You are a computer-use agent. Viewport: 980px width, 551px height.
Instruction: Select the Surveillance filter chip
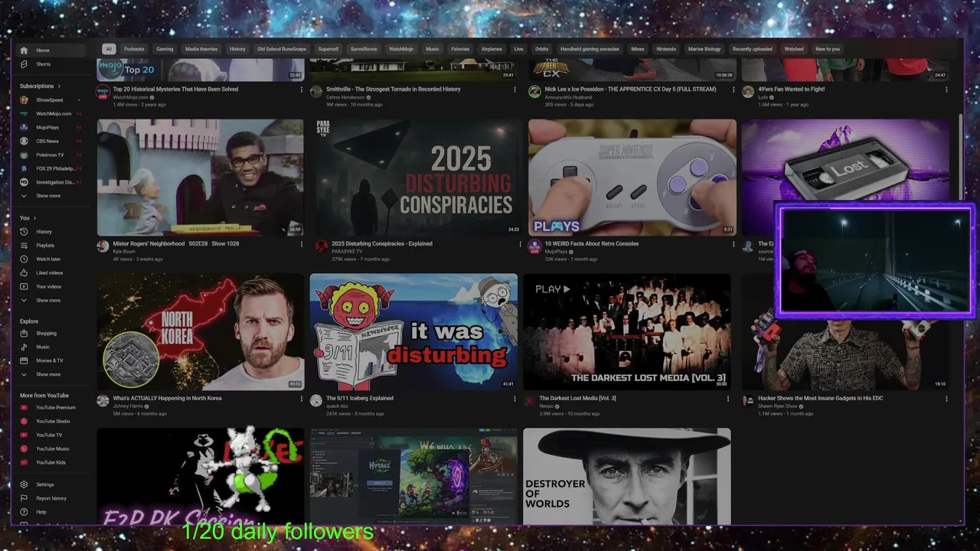click(x=364, y=49)
